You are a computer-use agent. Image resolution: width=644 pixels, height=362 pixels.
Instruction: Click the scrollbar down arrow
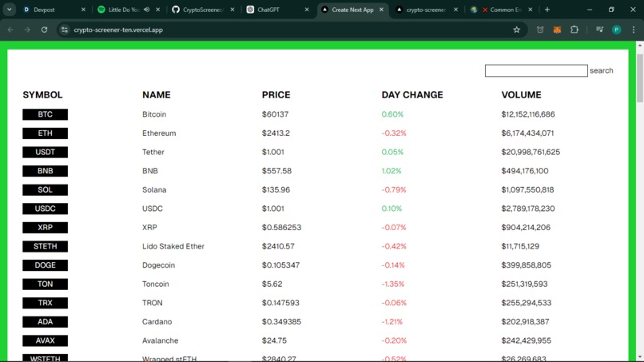[x=640, y=357]
